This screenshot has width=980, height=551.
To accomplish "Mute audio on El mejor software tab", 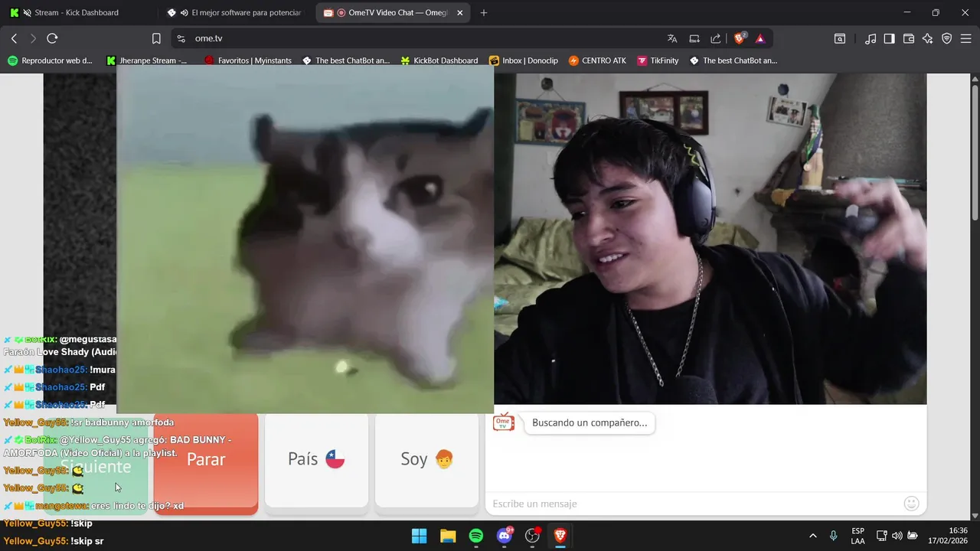I will (184, 13).
